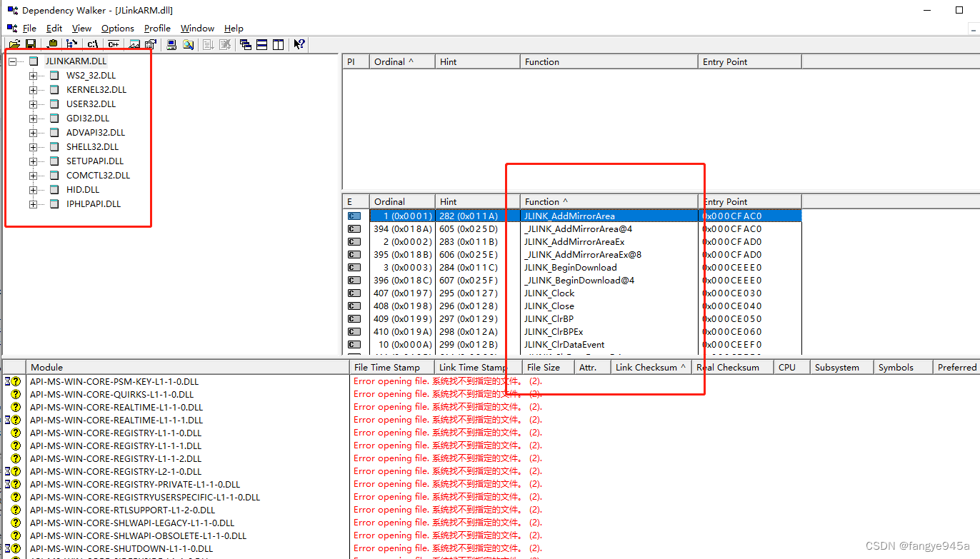Expand the KERNEL32.DLL tree node
The image size is (980, 559).
point(33,90)
